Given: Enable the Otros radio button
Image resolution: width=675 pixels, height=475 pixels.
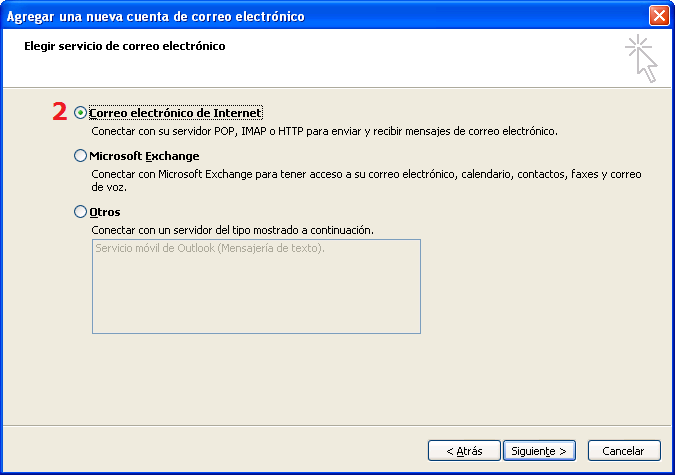Looking at the screenshot, I should pyautogui.click(x=81, y=212).
